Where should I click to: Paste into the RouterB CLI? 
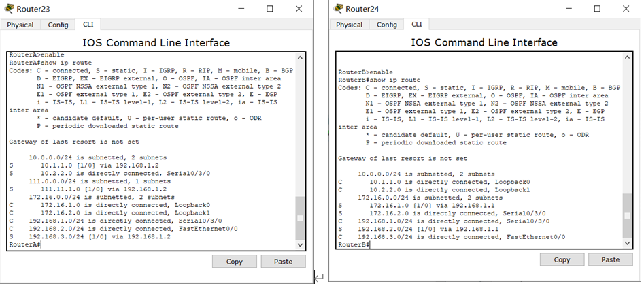[x=610, y=259]
